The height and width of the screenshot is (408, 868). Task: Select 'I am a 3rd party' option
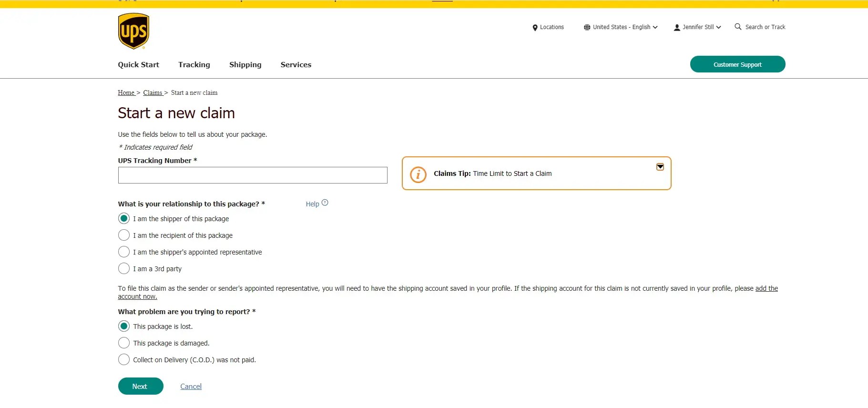tap(123, 268)
